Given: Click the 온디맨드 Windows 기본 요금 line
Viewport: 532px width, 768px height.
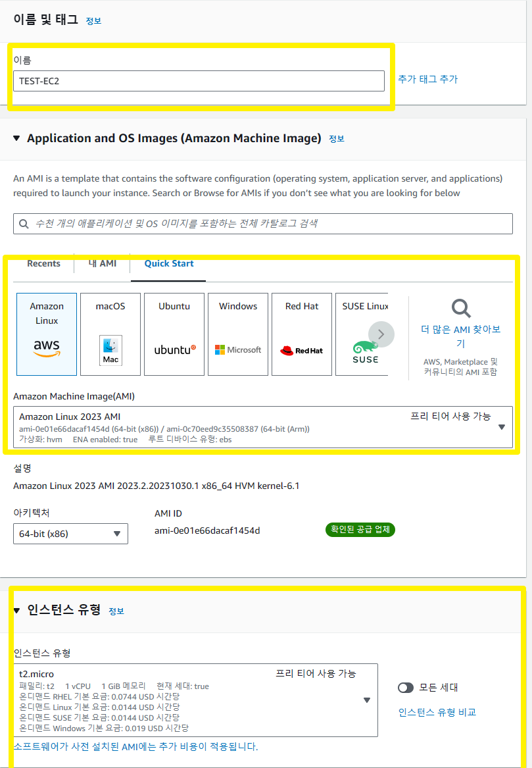Looking at the screenshot, I should click(104, 729).
